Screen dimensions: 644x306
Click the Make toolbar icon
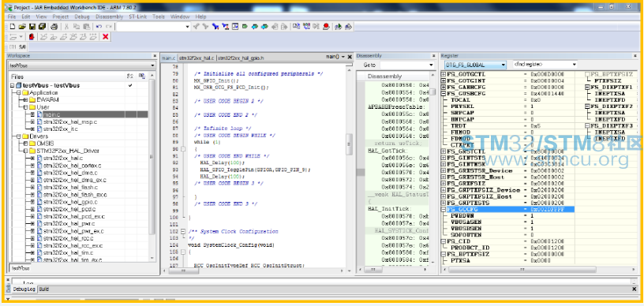(x=306, y=27)
